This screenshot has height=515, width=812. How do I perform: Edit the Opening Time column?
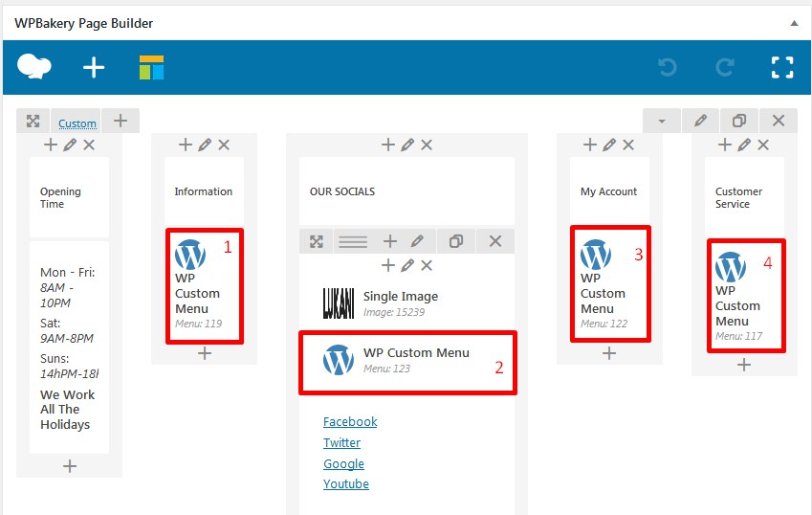pos(70,146)
